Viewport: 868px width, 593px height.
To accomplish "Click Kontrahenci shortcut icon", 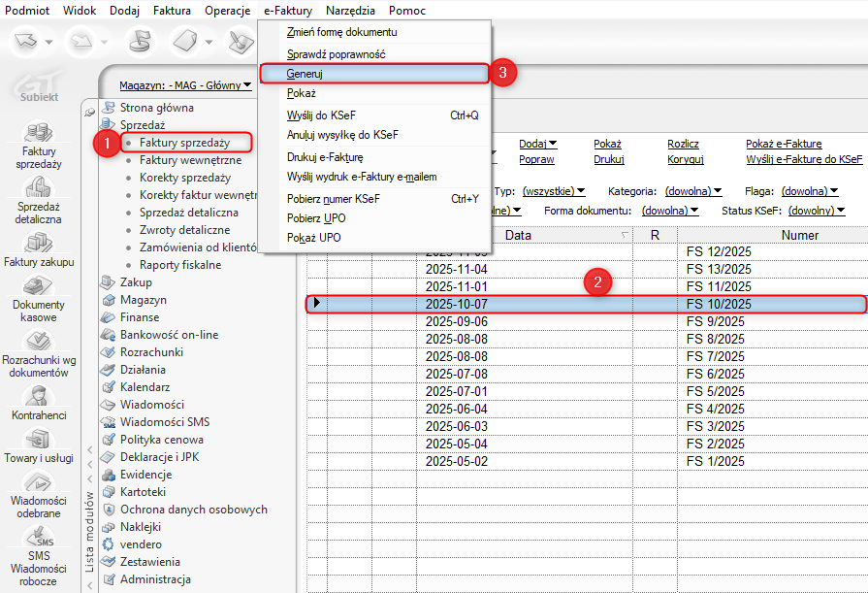I will [39, 396].
